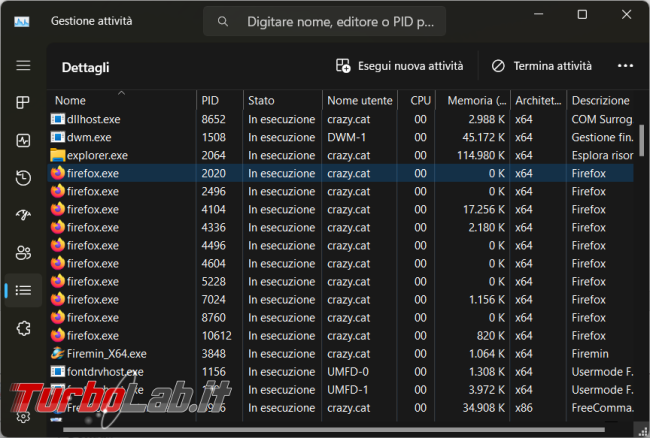The width and height of the screenshot is (650, 438).
Task: Click memory value 3.972 K
Action: tap(487, 390)
